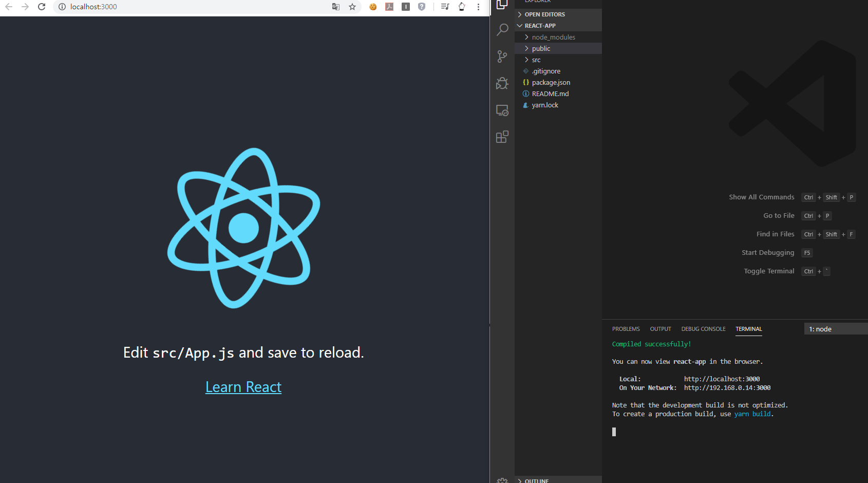868x483 pixels.
Task: Click the 'Start Debugging' hint text
Action: [768, 253]
